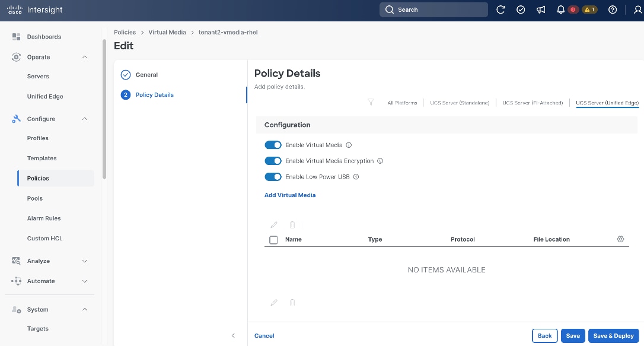The width and height of the screenshot is (644, 346).
Task: Sort the table by Name column
Action: point(294,239)
